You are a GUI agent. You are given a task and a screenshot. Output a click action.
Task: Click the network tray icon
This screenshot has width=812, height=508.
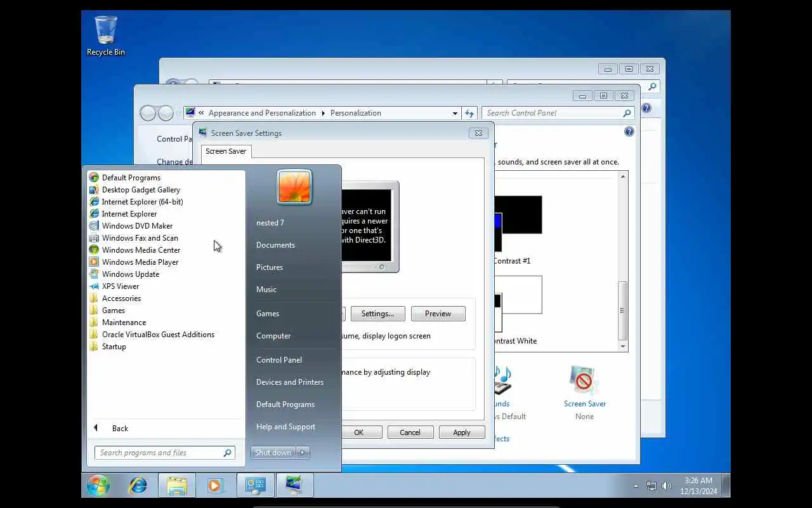click(652, 486)
